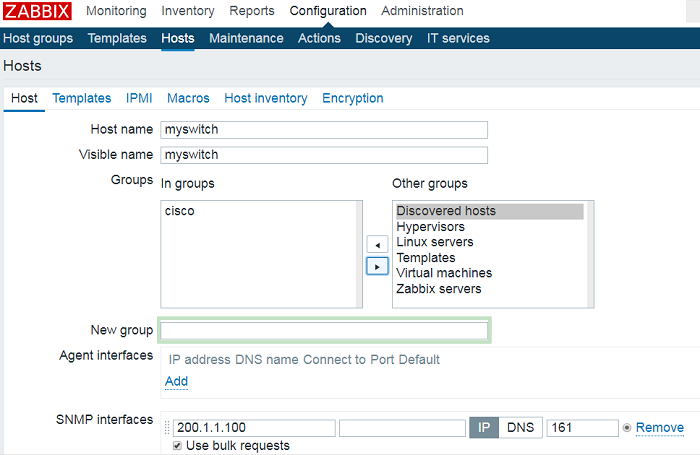The width and height of the screenshot is (700, 455).
Task: Select Discovered hosts in Other groups
Action: click(x=490, y=211)
